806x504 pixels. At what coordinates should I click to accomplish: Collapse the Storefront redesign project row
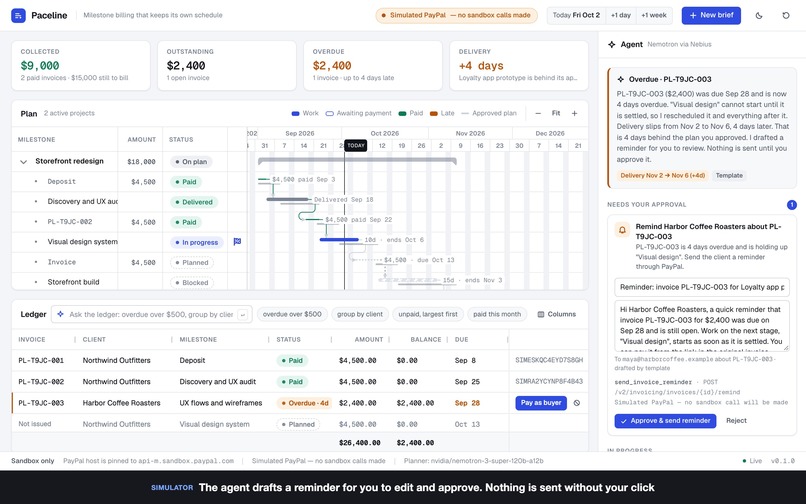pyautogui.click(x=23, y=161)
